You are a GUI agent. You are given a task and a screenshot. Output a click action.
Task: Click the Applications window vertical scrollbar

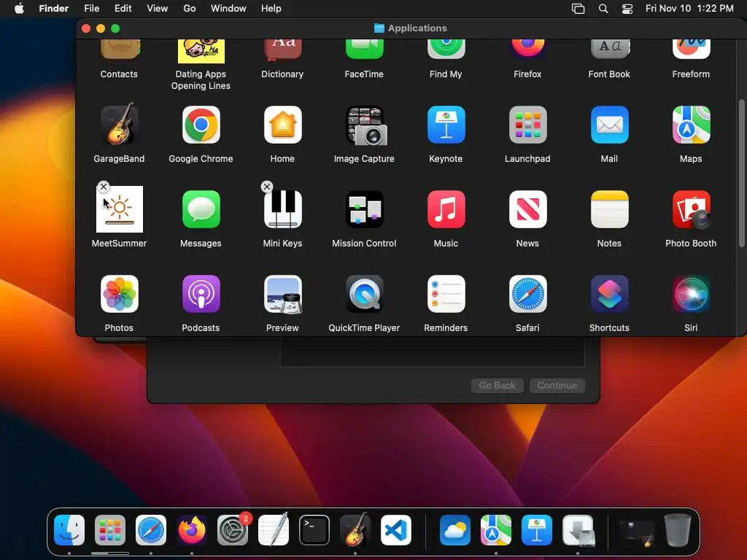pyautogui.click(x=741, y=174)
